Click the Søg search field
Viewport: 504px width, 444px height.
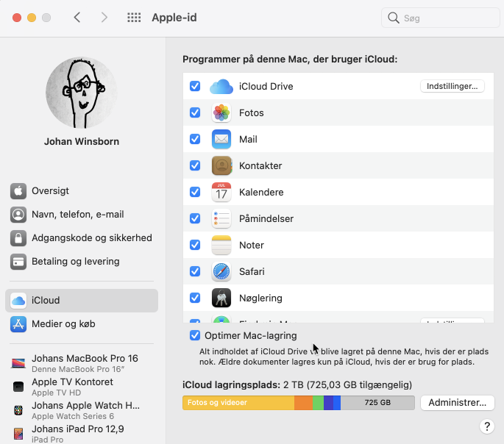point(441,18)
